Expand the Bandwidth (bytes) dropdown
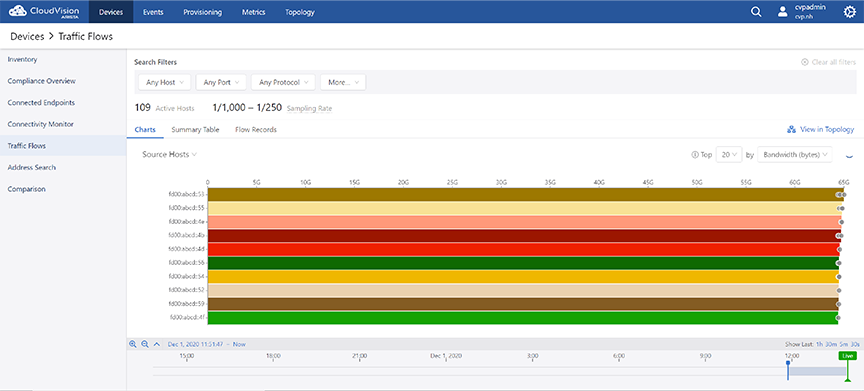 (x=795, y=155)
